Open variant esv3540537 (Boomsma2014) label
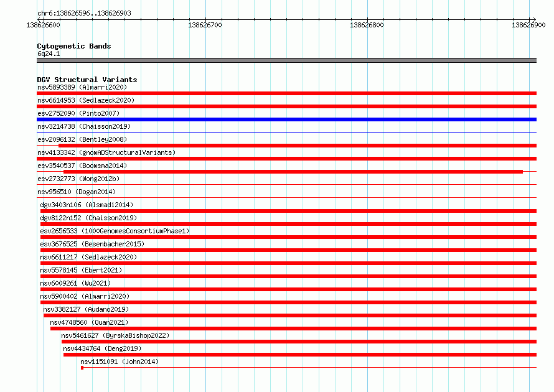The image size is (554, 392). point(82,166)
